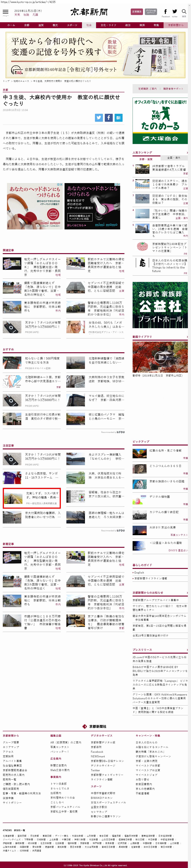
Task: Expand プレスリリース section arrow
Action: point(187,649)
